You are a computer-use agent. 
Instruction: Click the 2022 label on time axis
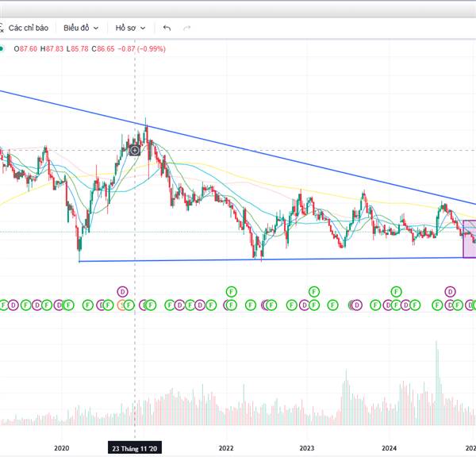(x=226, y=448)
